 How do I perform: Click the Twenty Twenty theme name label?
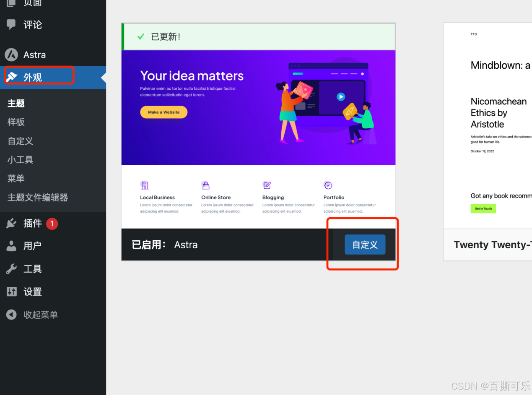[x=493, y=245]
